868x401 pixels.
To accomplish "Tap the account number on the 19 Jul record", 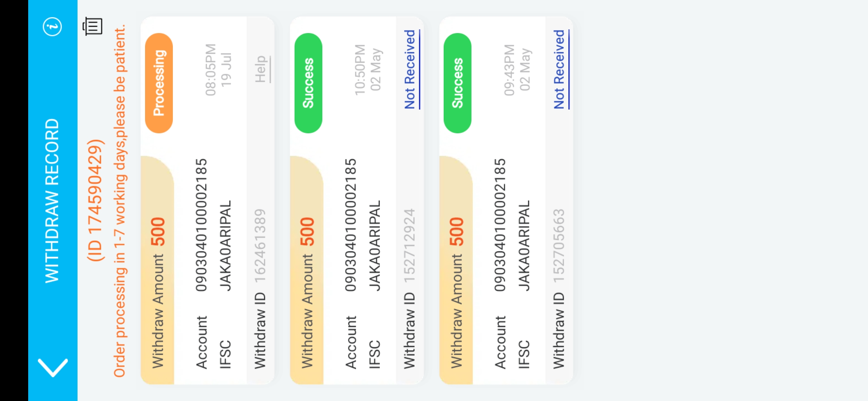I will click(201, 225).
